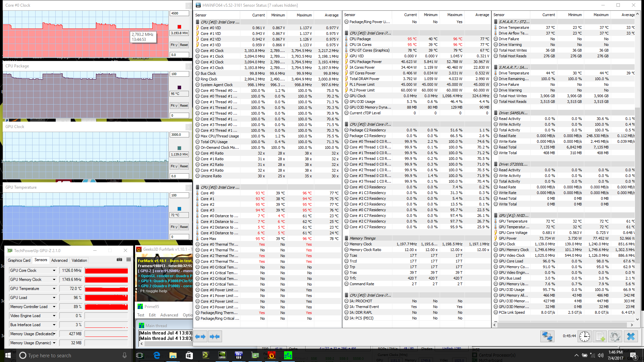This screenshot has width=644, height=362.
Task: Select the 'Memory Timings' section header
Action: pos(417,238)
